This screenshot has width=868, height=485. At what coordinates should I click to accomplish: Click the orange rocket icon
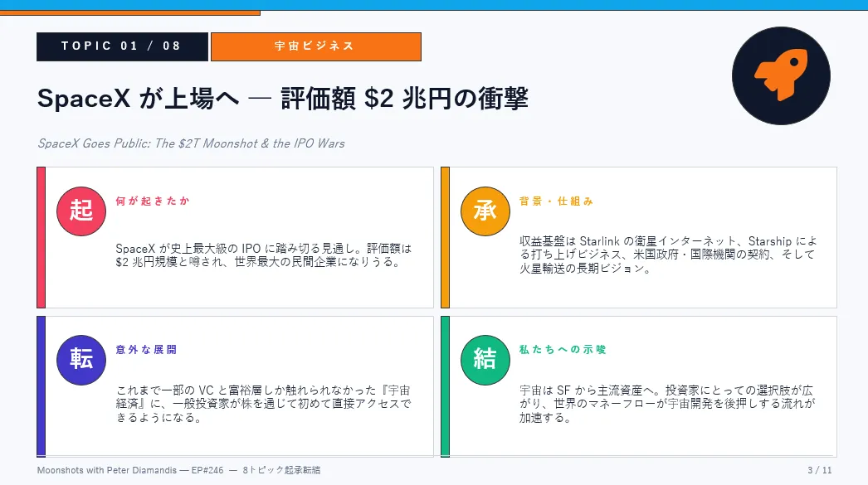[x=781, y=75]
